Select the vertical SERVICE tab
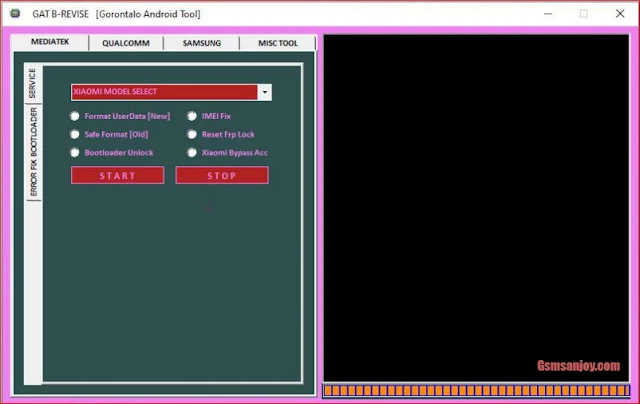This screenshot has height=404, width=640. pyautogui.click(x=33, y=83)
